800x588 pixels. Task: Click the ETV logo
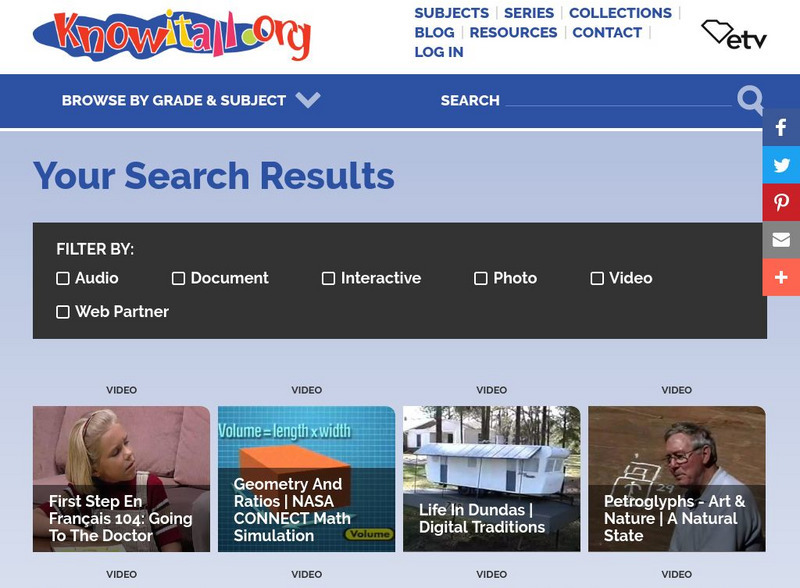734,35
